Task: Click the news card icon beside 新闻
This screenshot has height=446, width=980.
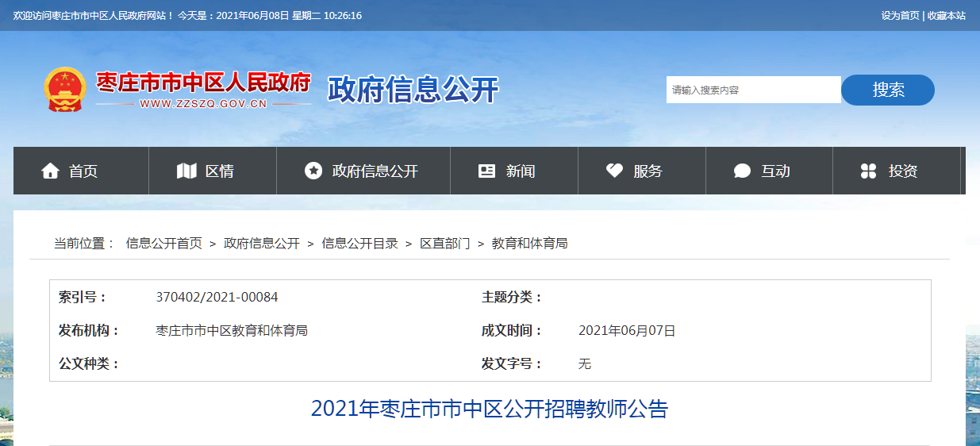Action: (487, 171)
